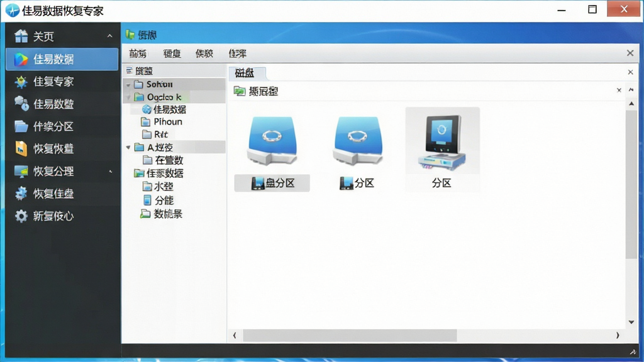Select the 分能 item with the blue device icon
644x362 pixels.
(x=158, y=200)
